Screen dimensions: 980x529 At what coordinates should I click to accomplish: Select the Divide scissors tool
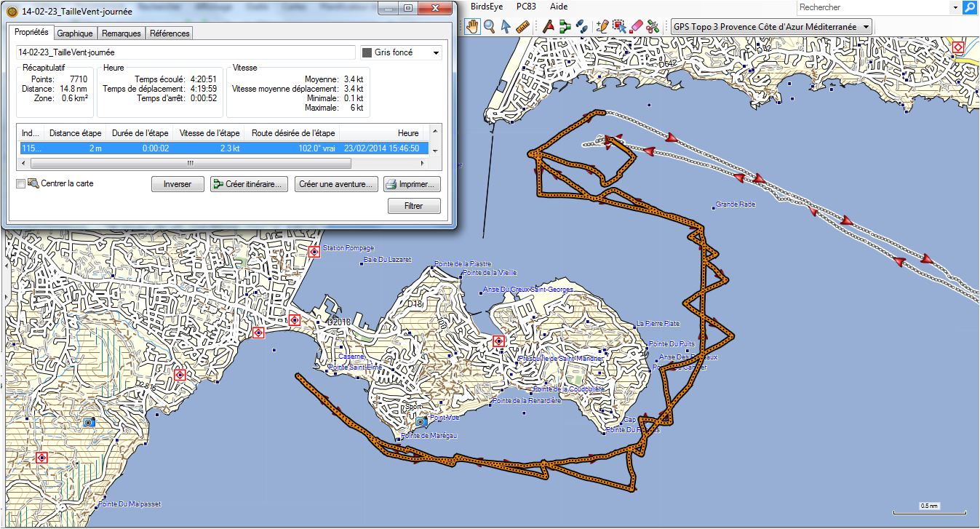(x=653, y=26)
